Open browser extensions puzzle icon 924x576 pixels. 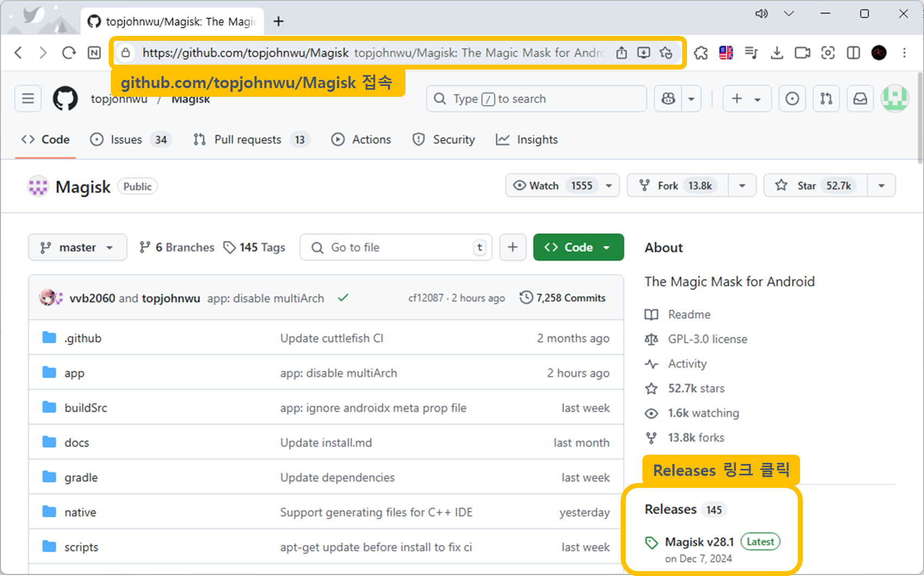click(x=701, y=53)
